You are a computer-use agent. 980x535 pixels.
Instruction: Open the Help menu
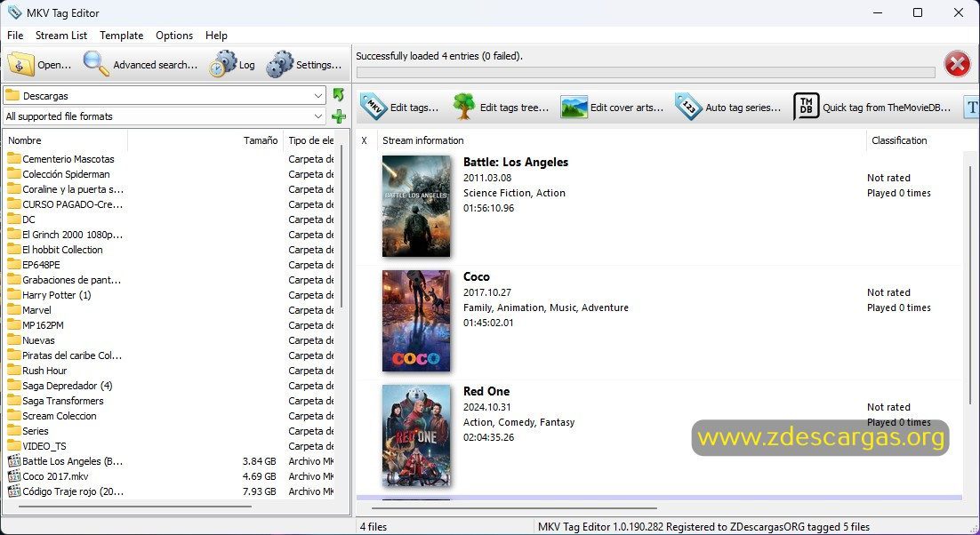[216, 36]
